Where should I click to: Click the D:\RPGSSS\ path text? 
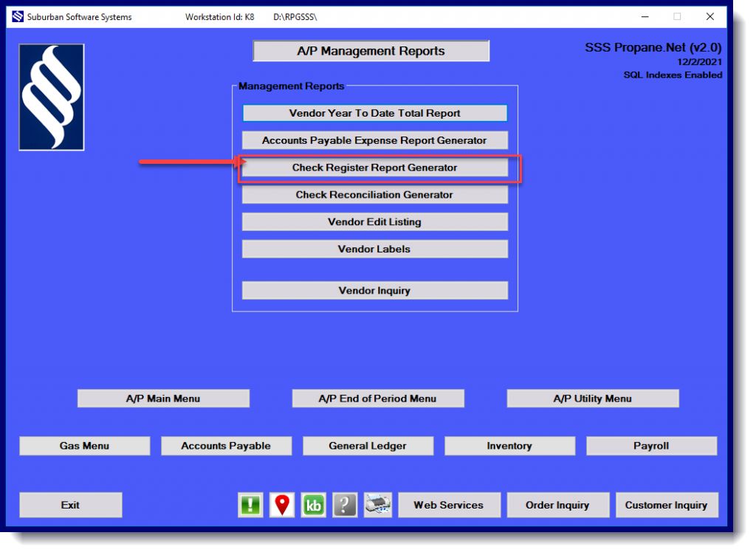tap(295, 17)
